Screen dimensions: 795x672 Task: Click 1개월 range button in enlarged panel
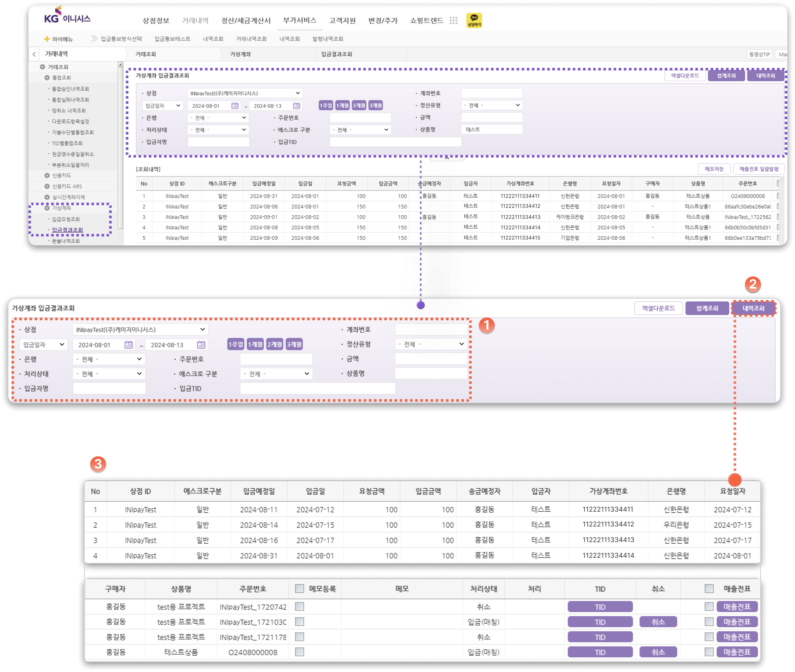click(x=255, y=344)
